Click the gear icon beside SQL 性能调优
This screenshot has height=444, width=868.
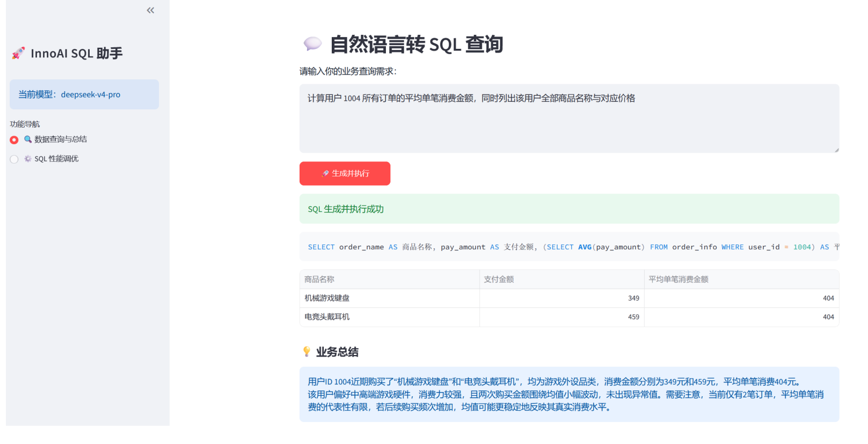pyautogui.click(x=28, y=159)
